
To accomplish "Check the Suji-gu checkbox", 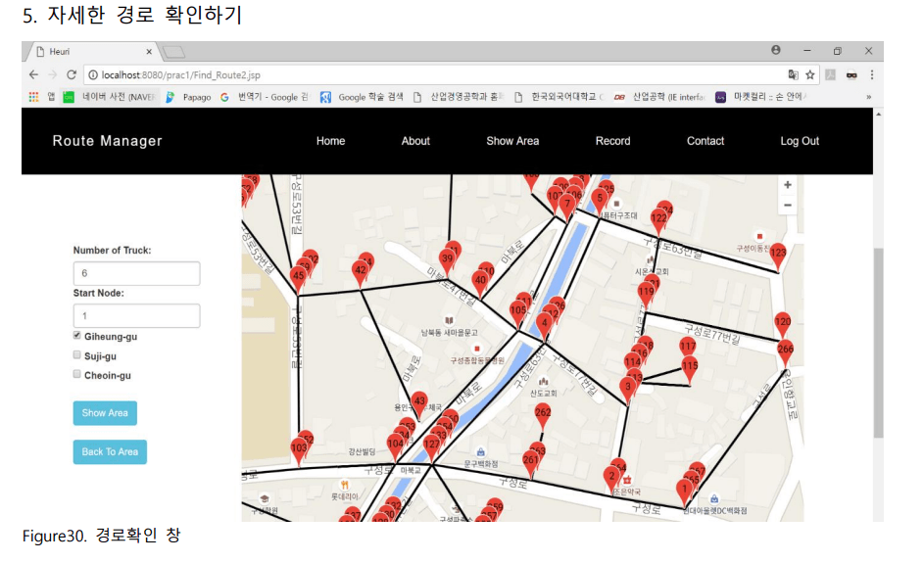I will click(77, 354).
